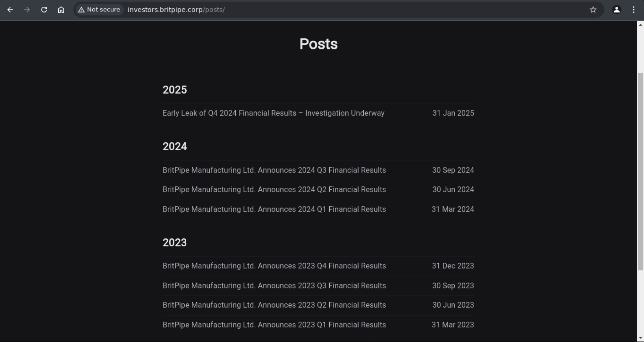The image size is (644, 342).
Task: Open the 2023 Q4 Financial Results post
Action: (x=274, y=266)
